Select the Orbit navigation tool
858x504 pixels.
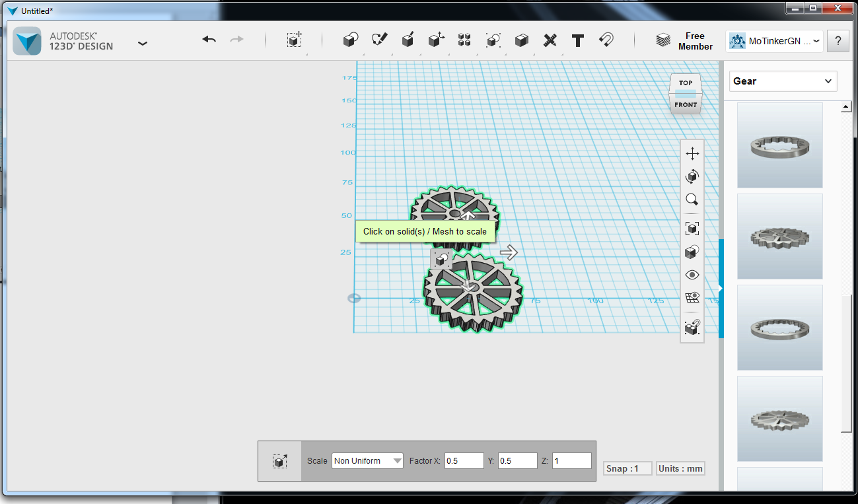tap(692, 176)
